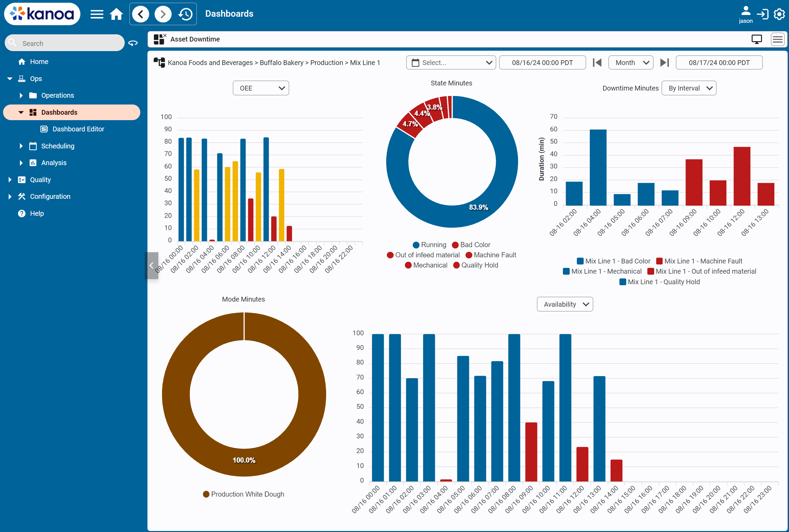The height and width of the screenshot is (532, 789).
Task: Click the search magnifier icon
Action: pos(13,43)
